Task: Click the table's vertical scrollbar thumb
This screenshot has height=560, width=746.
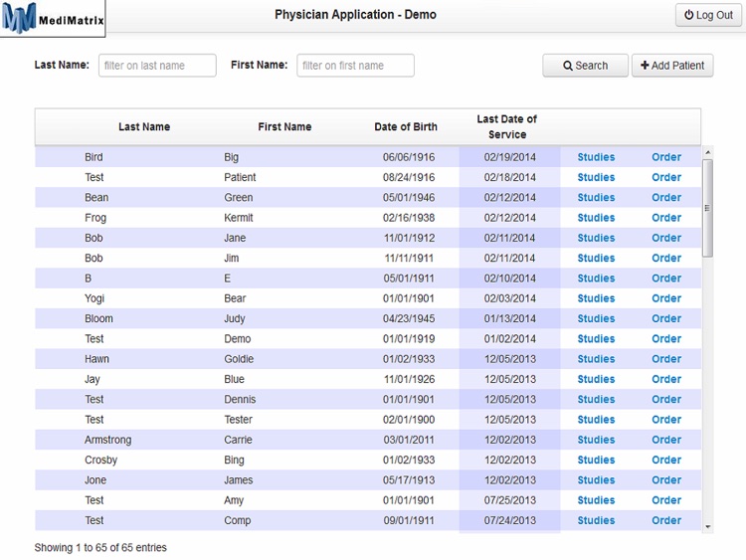Action: click(x=708, y=209)
